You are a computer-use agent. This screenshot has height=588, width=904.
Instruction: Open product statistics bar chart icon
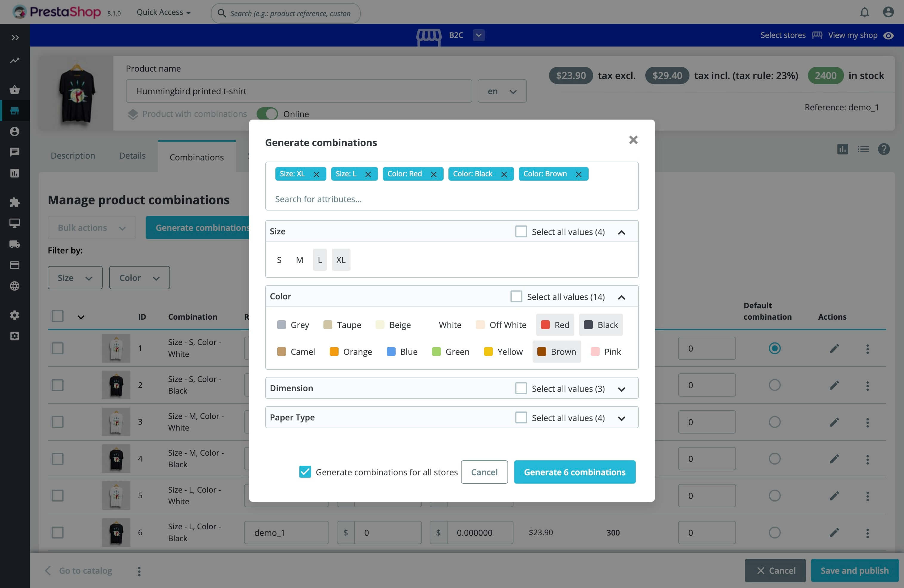pyautogui.click(x=843, y=149)
